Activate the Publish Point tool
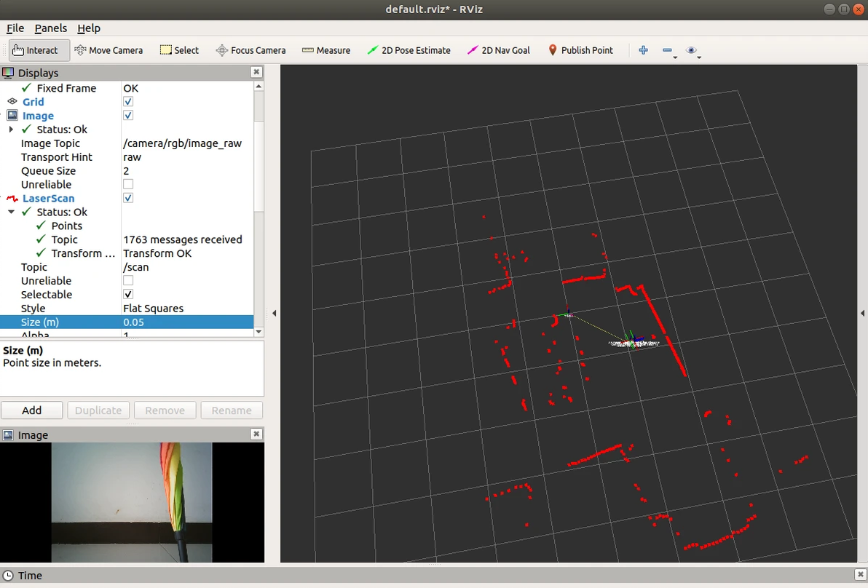This screenshot has width=868, height=588. 580,50
